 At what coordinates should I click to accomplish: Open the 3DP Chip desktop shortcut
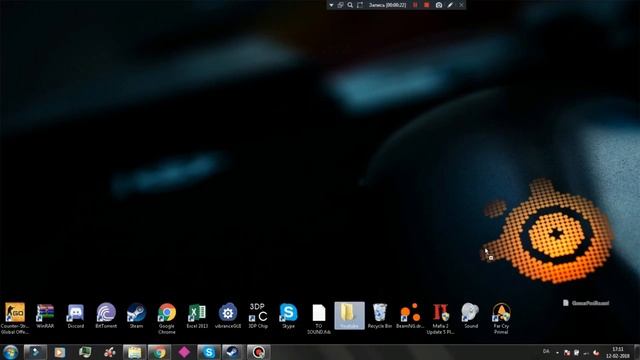[258, 316]
